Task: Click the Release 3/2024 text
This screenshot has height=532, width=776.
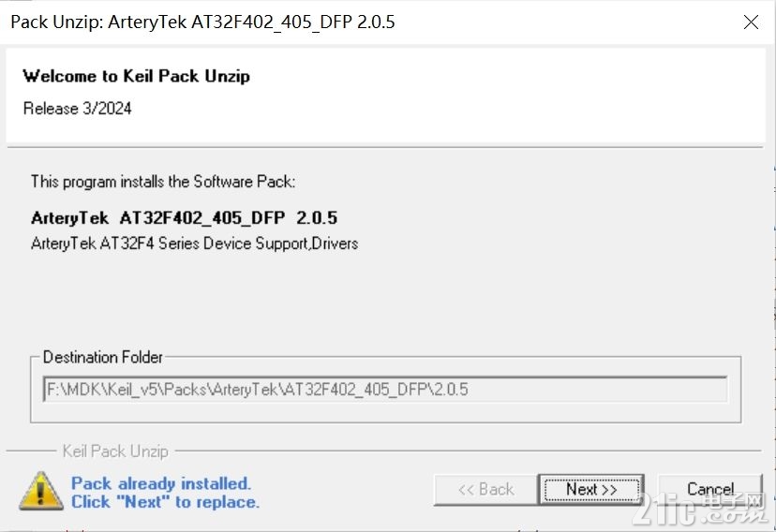Action: click(x=77, y=109)
